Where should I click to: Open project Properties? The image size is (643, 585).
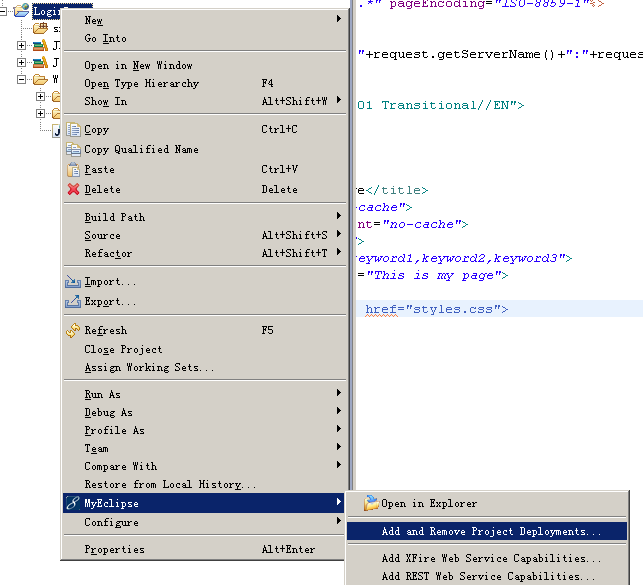[x=205, y=549]
